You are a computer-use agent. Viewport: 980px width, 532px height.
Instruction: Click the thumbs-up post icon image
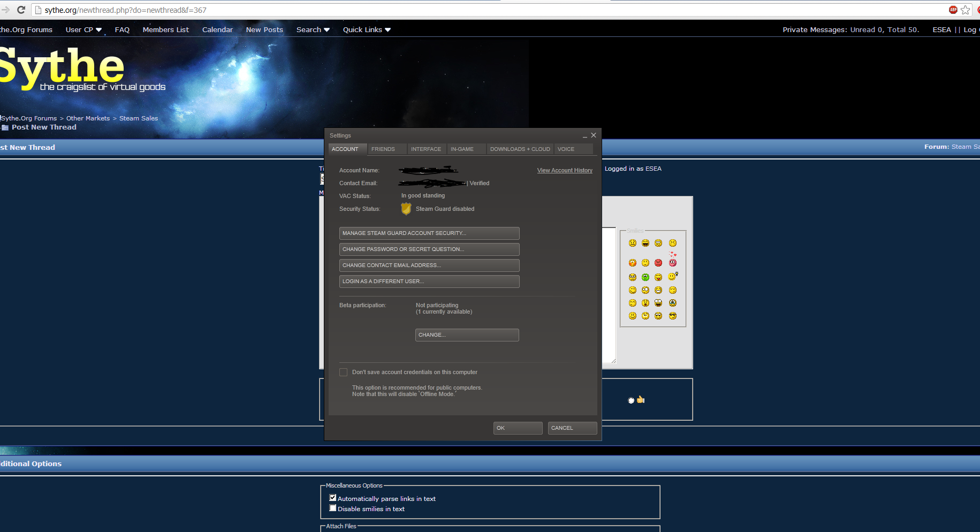pos(641,399)
